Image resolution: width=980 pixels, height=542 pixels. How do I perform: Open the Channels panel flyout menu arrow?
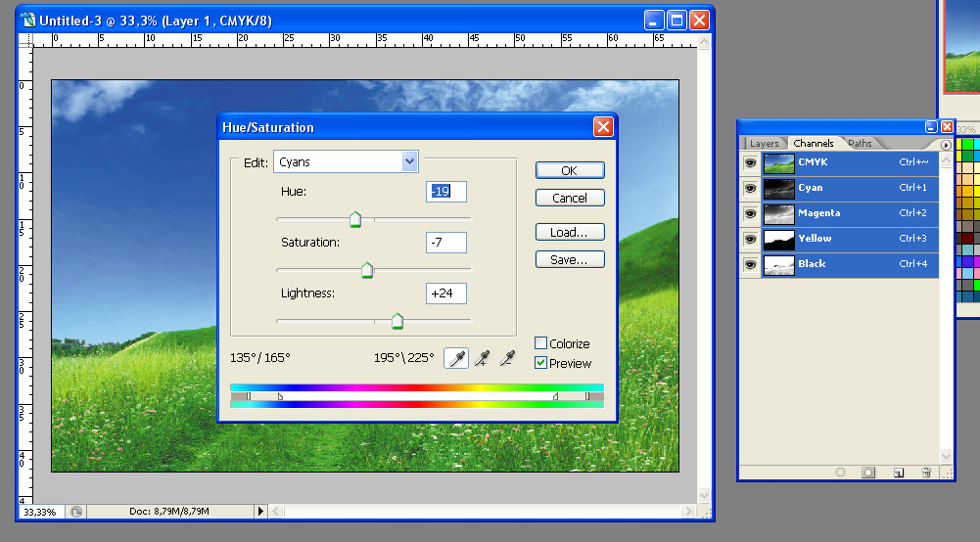(x=946, y=145)
